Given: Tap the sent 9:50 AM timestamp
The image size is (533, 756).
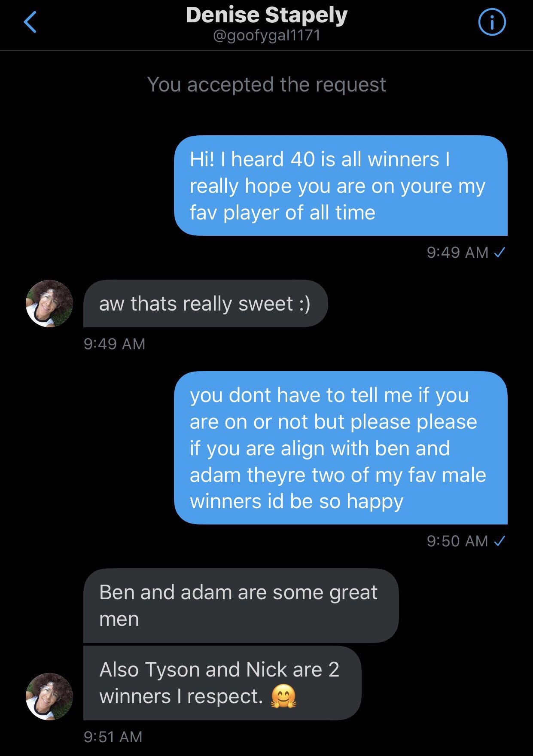Looking at the screenshot, I should tap(457, 541).
